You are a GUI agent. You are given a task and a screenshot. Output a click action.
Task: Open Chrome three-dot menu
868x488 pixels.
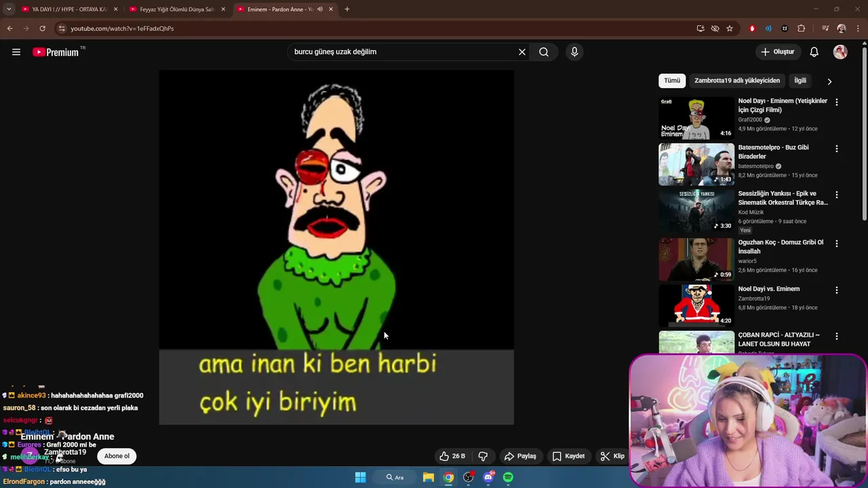[858, 28]
